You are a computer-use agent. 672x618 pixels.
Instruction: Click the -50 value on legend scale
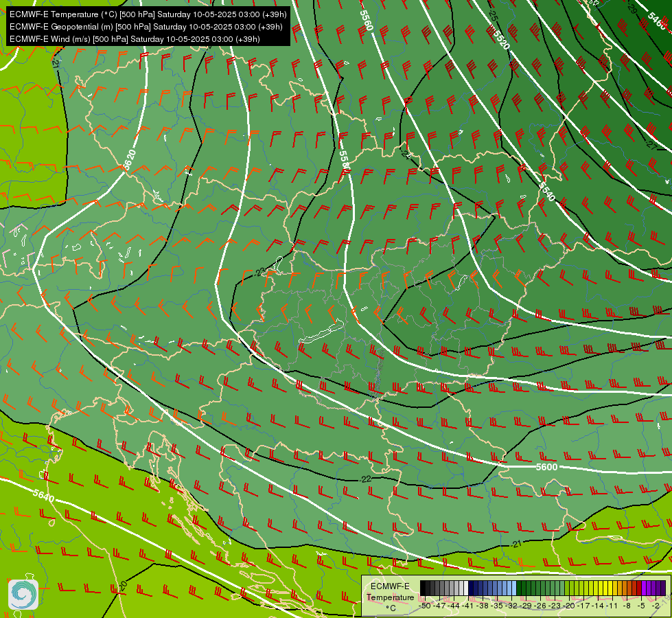pyautogui.click(x=425, y=606)
